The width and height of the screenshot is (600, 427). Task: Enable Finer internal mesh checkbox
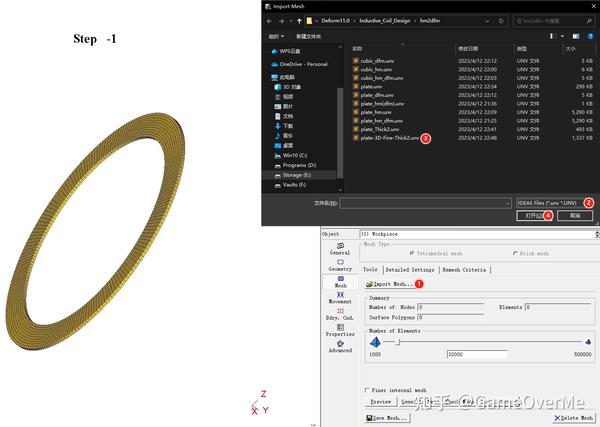click(367, 390)
